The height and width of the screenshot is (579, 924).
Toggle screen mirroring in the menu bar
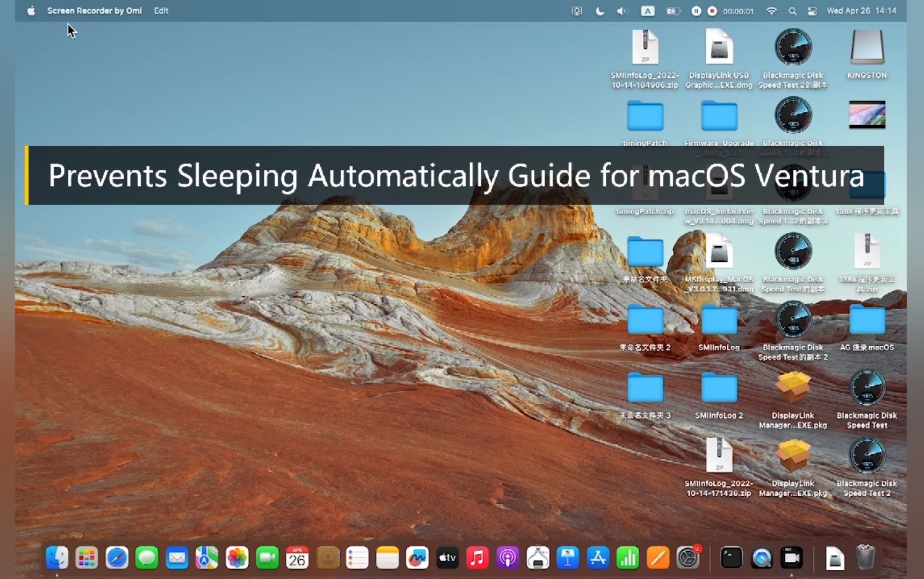577,11
